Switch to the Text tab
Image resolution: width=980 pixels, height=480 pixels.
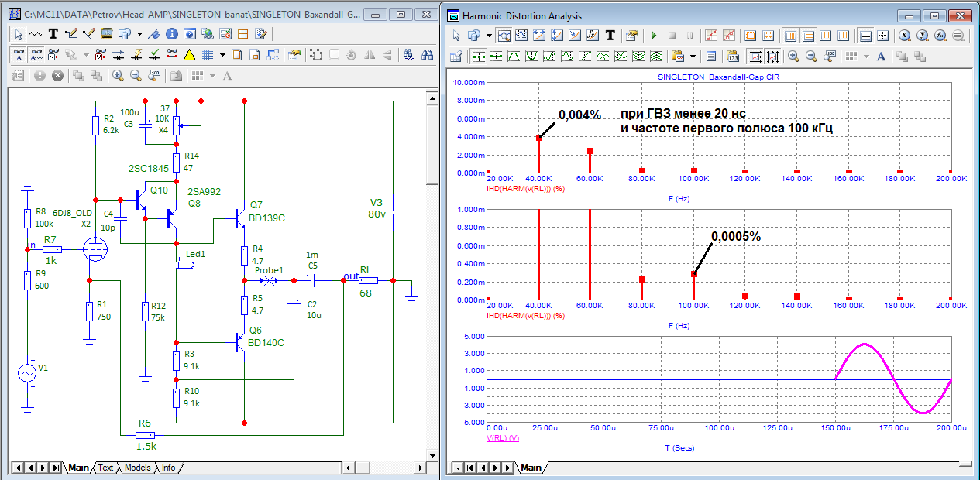click(x=105, y=468)
